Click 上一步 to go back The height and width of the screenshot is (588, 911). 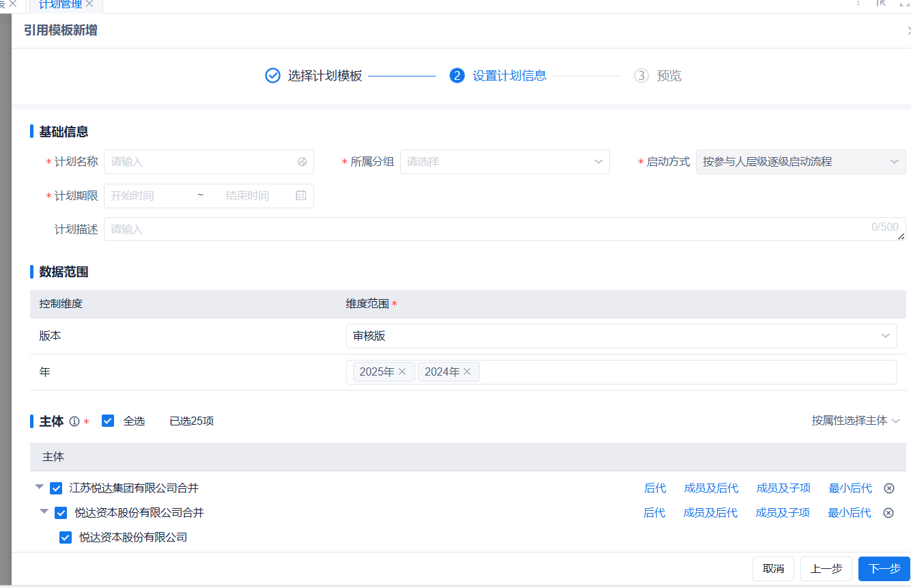826,568
